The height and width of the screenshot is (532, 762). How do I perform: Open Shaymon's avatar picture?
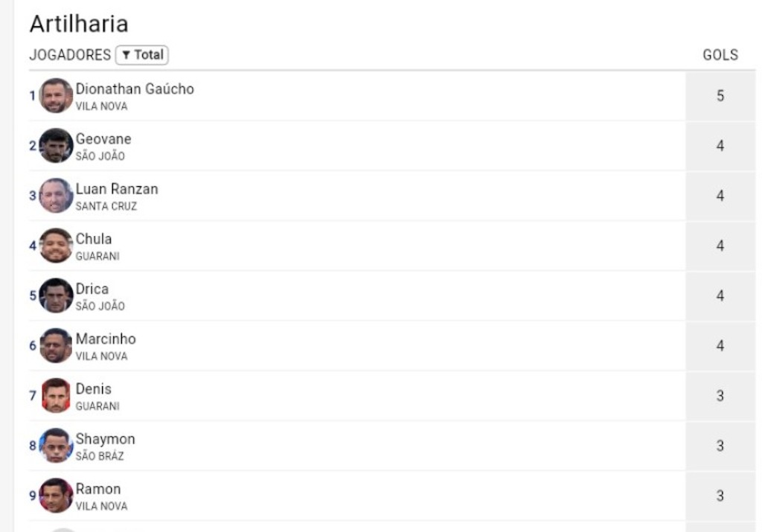point(56,446)
